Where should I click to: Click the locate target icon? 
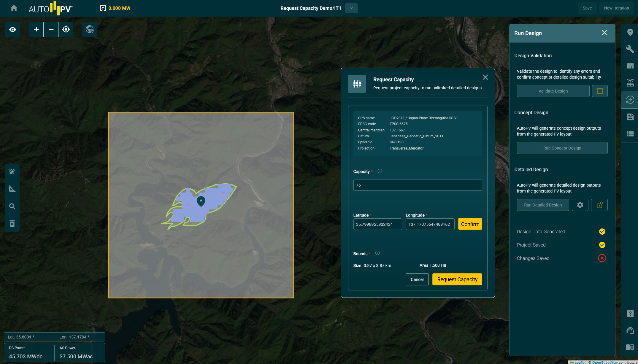[x=66, y=29]
